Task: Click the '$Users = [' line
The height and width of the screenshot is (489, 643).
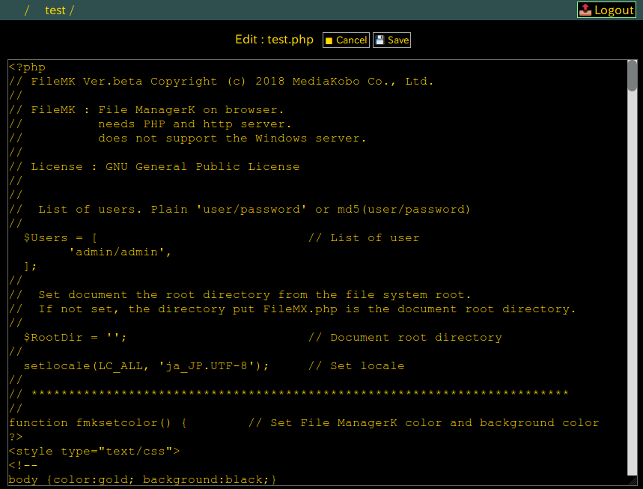Action: pyautogui.click(x=60, y=238)
